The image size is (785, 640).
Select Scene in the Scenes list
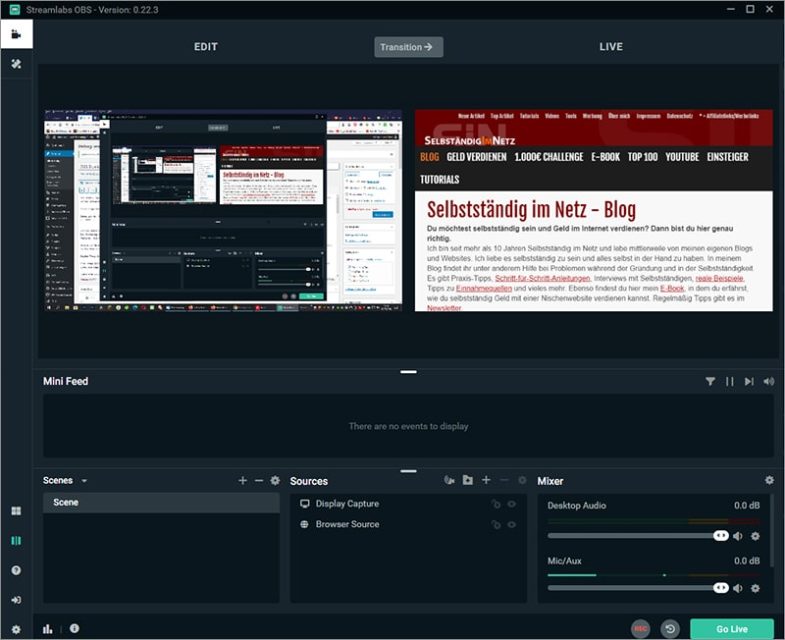tap(161, 502)
